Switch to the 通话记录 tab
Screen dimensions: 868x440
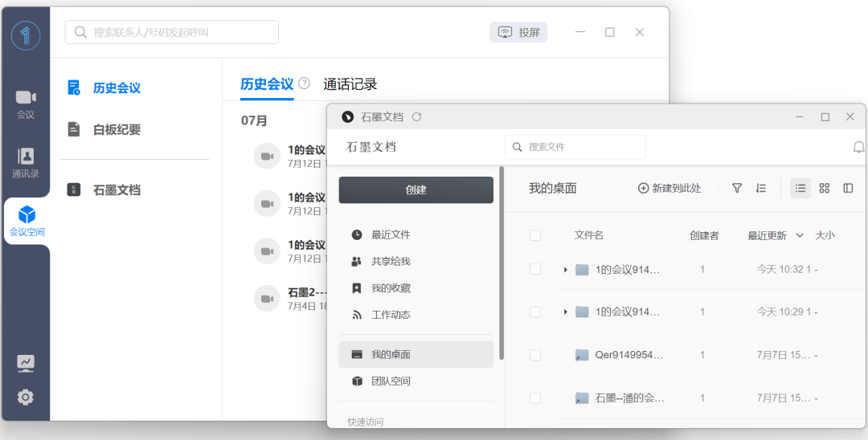coord(350,84)
